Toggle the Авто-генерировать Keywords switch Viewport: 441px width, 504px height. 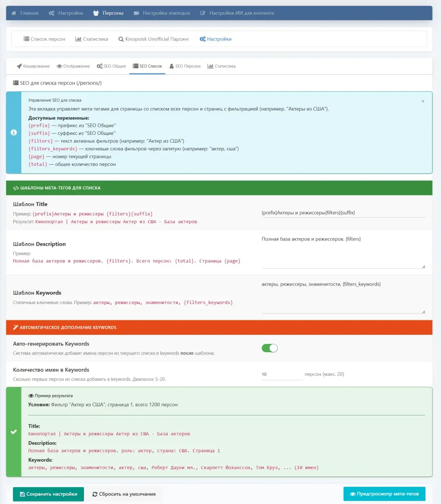[270, 348]
